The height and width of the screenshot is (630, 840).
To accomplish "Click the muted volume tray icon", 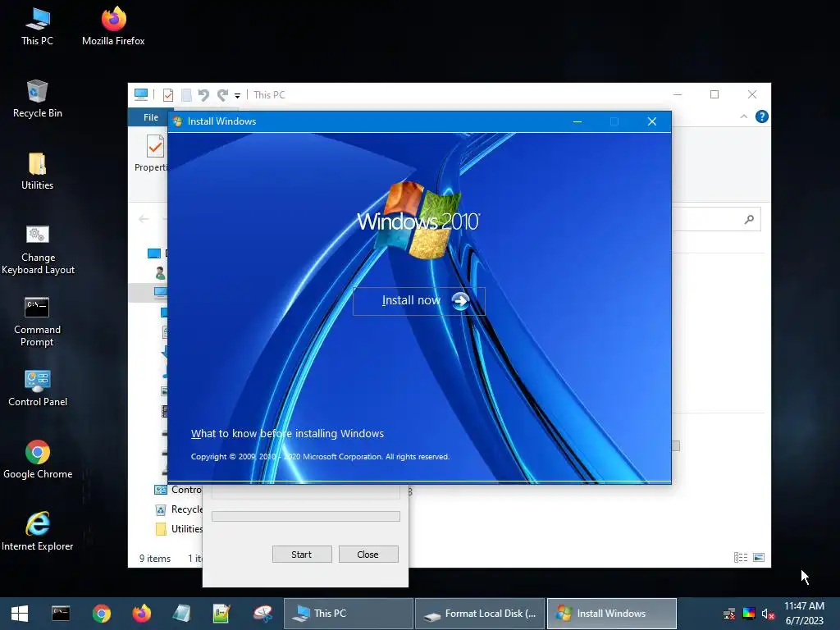I will [768, 614].
